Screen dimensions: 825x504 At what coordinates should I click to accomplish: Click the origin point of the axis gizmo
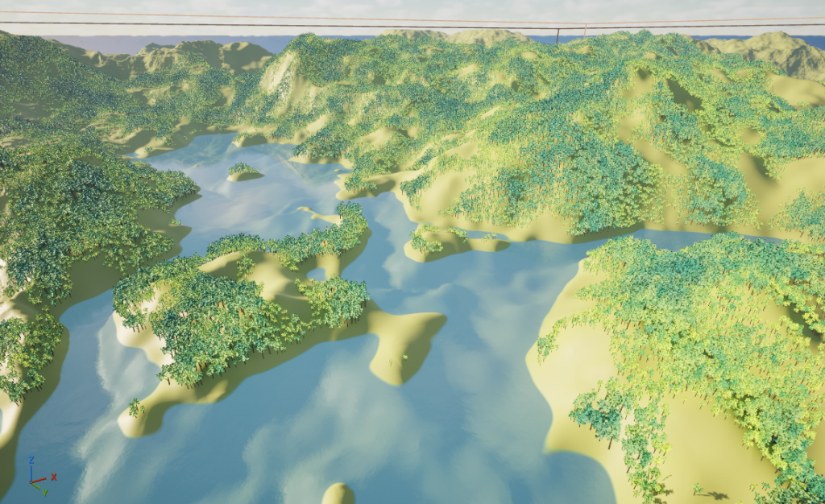click(x=32, y=481)
